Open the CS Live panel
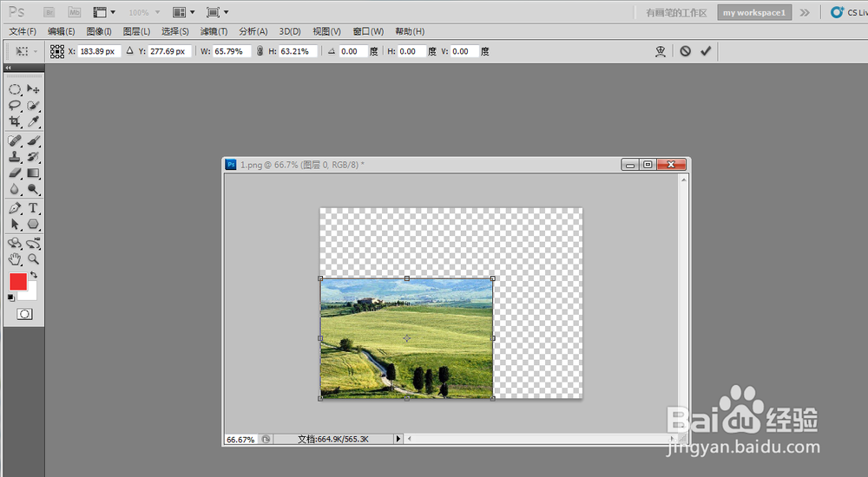868x477 pixels. [x=849, y=12]
